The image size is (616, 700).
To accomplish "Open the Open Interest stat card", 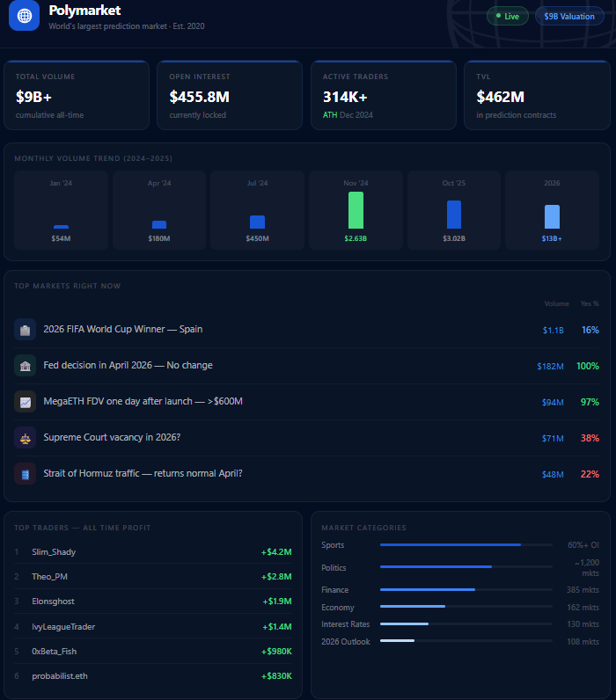I will coord(230,95).
